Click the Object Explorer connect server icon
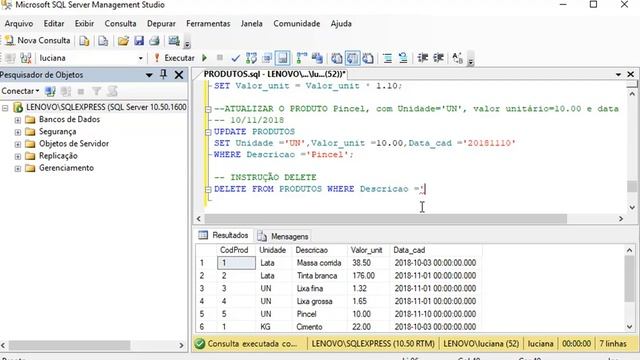This screenshot has width=640, height=360. tap(50, 91)
